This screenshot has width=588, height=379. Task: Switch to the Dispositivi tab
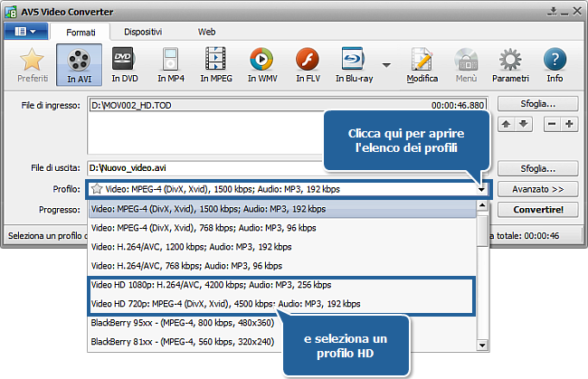143,32
